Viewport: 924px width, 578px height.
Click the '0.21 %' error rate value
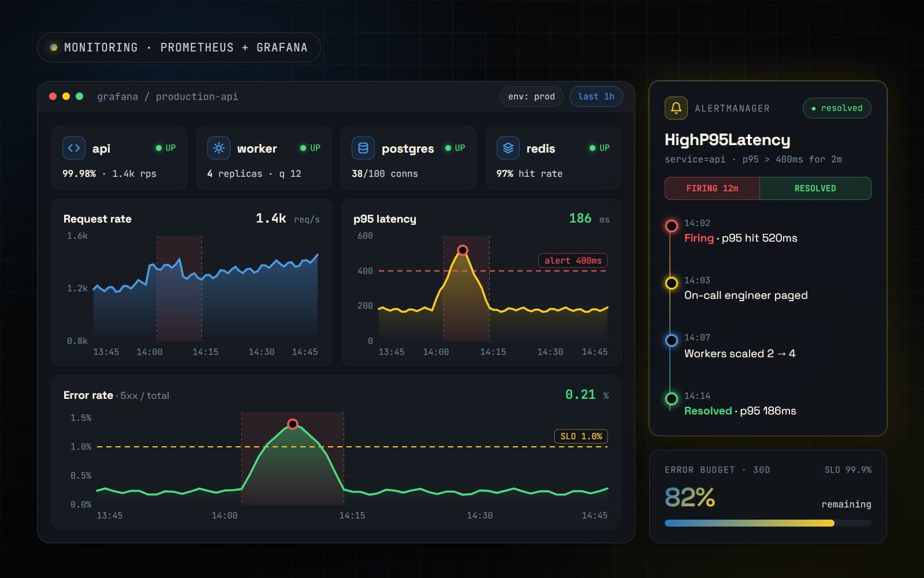tap(587, 395)
